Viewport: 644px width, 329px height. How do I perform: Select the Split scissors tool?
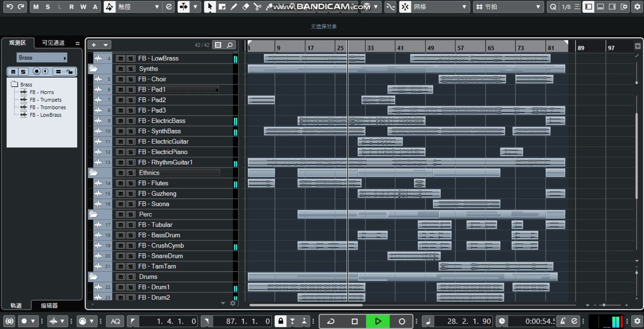pyautogui.click(x=257, y=7)
